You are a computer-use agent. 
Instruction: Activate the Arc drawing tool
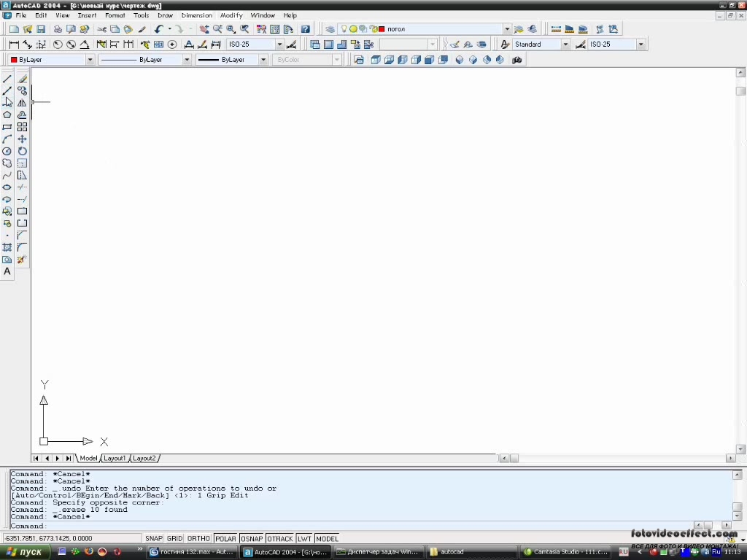pos(7,139)
